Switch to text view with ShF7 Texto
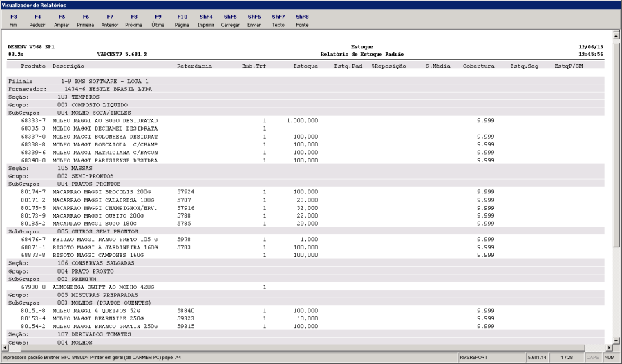Viewport: 622px width, 364px height. [x=279, y=21]
